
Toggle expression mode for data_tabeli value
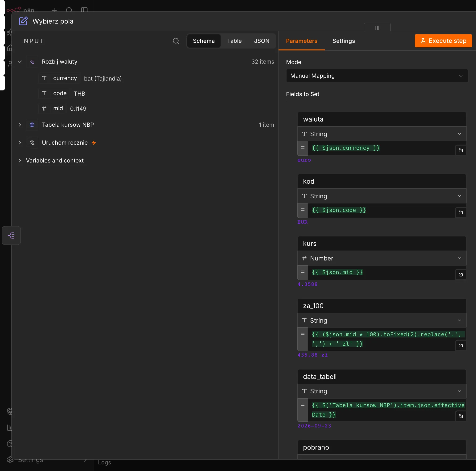pyautogui.click(x=303, y=410)
